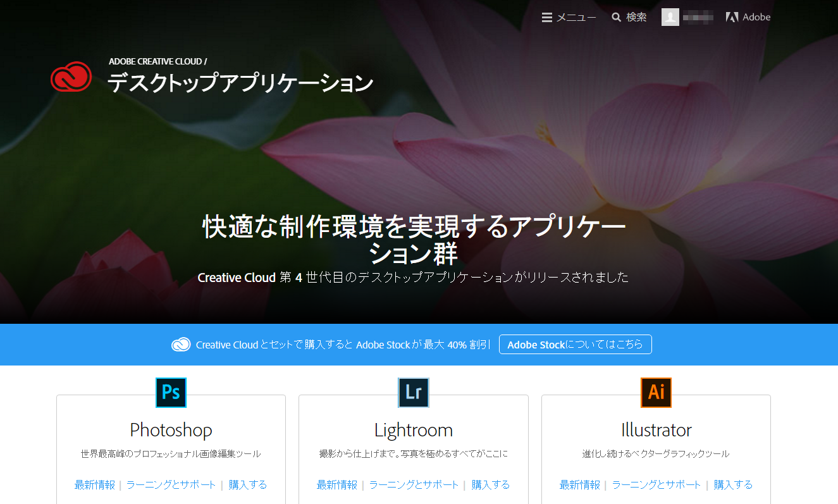Open Illustrator 最新情報 link

pos(580,485)
